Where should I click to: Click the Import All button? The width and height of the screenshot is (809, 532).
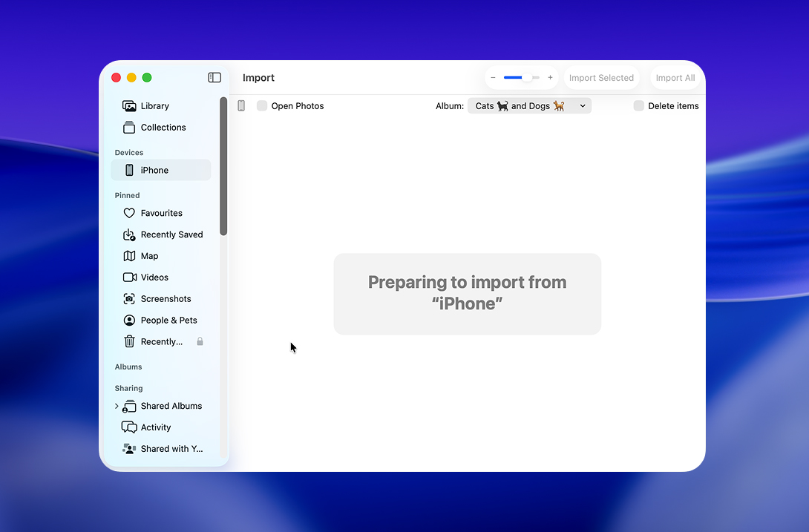[x=675, y=78]
